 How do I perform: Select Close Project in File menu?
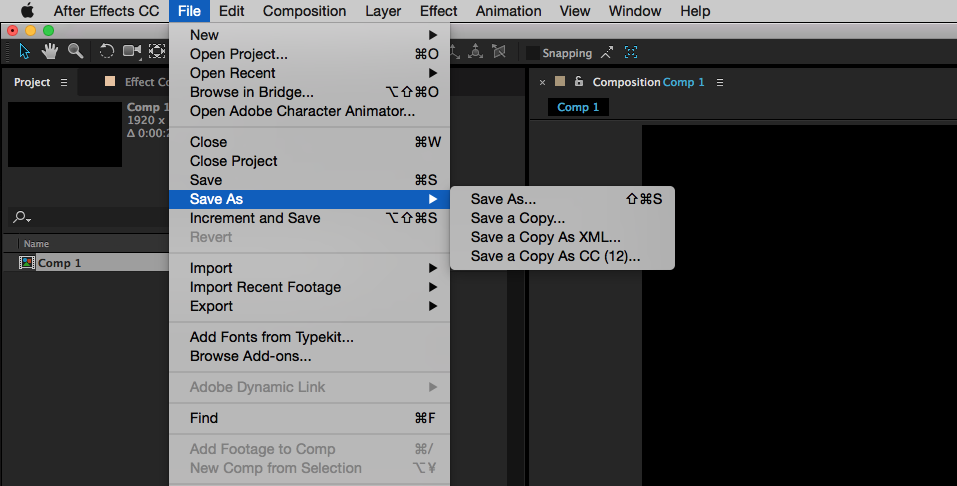309,161
